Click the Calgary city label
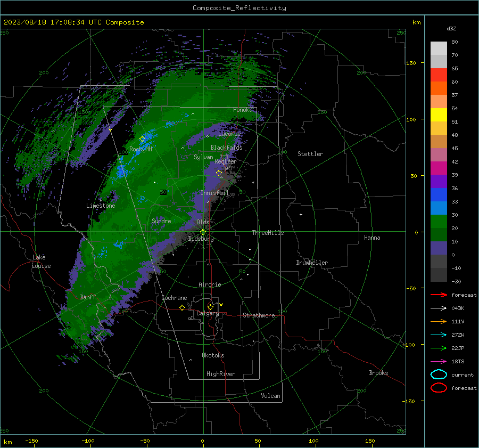Screen dimensions: 479x448 click(x=208, y=313)
